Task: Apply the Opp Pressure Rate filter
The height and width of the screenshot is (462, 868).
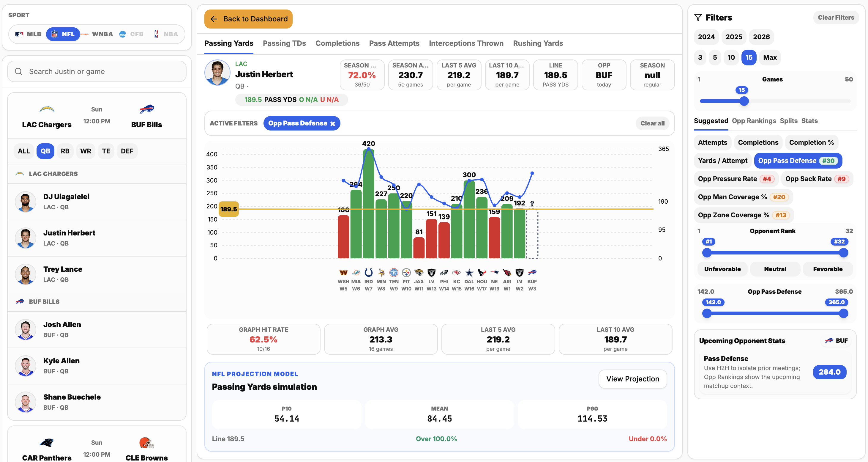Action: (x=736, y=179)
